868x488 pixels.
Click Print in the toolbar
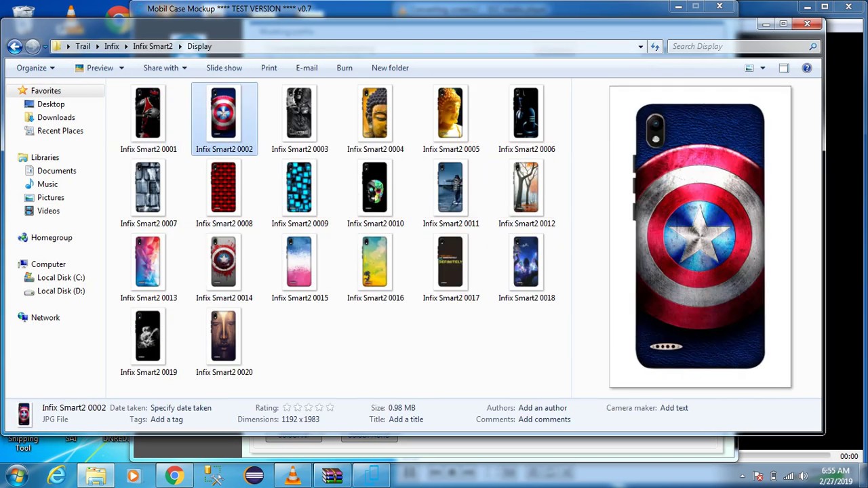pyautogui.click(x=269, y=68)
